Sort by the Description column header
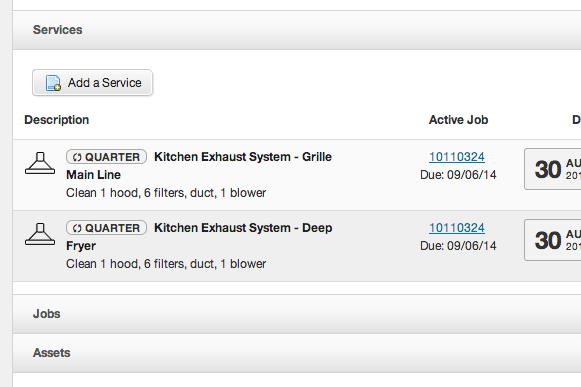This screenshot has height=387, width=581. point(57,120)
